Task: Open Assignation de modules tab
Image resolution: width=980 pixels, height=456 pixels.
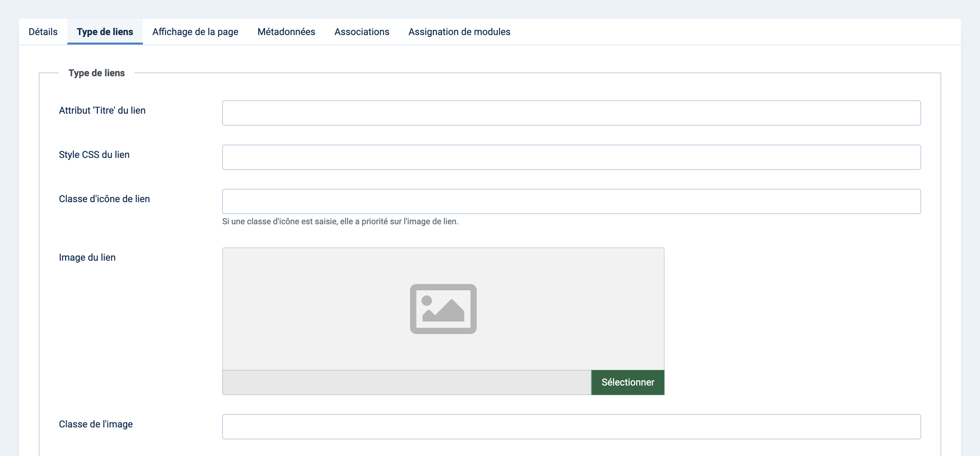Action: (459, 32)
